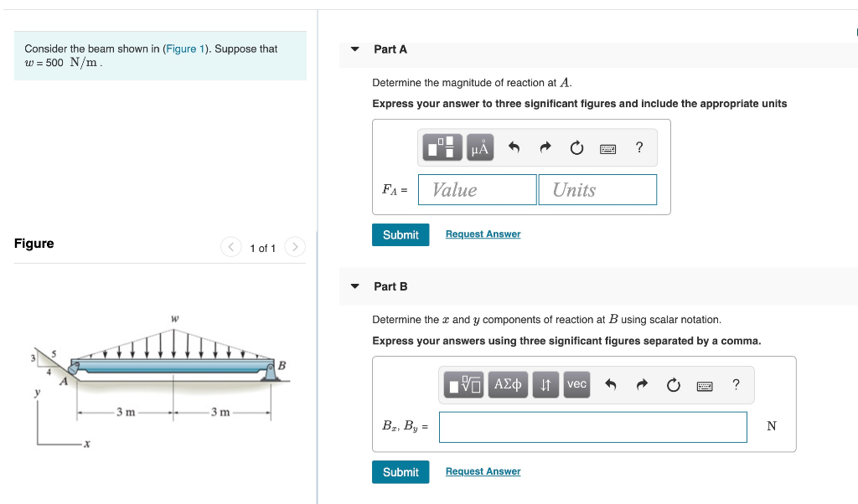Viewport: 858px width, 504px height.
Task: Click the 'Figure' panel heading
Action: coord(34,244)
